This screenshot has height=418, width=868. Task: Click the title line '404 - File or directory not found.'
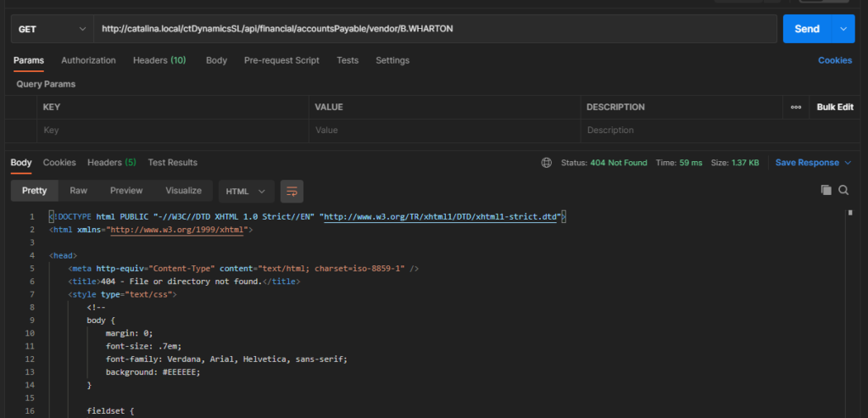coord(184,281)
